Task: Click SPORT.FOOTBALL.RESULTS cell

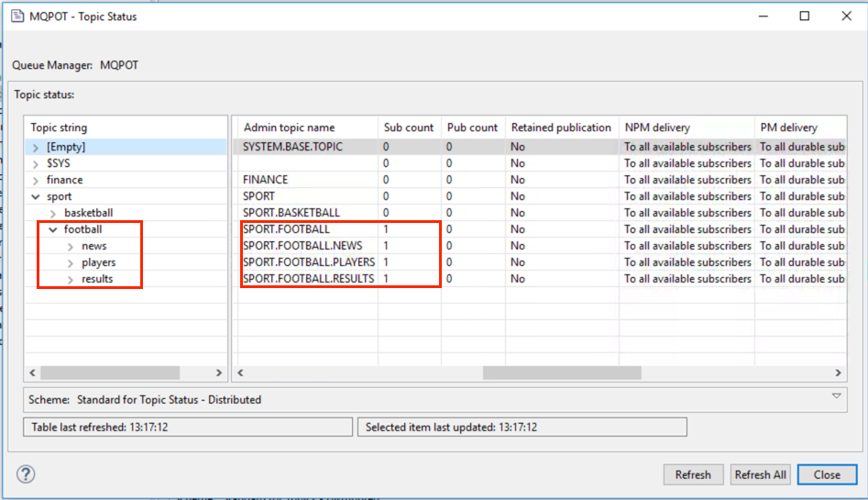Action: coord(308,279)
